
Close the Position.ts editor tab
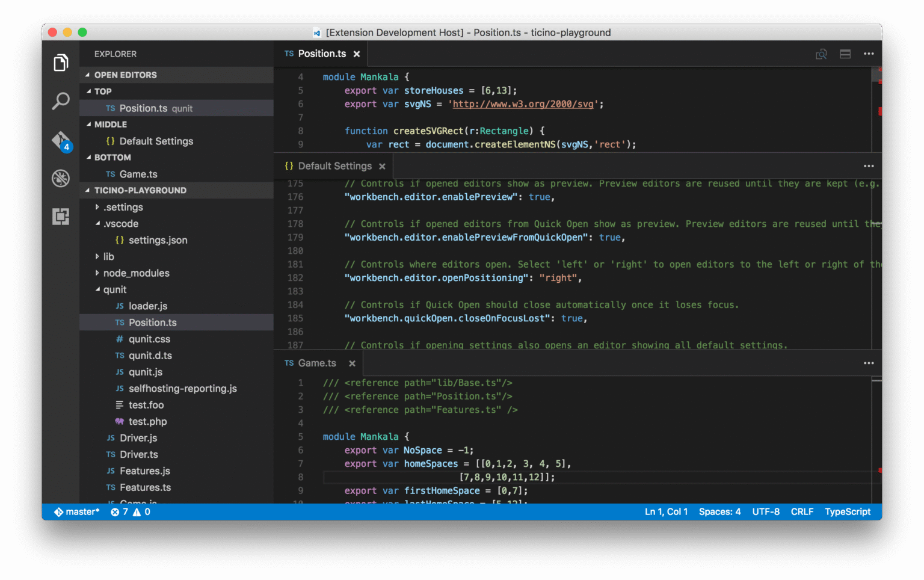[357, 54]
